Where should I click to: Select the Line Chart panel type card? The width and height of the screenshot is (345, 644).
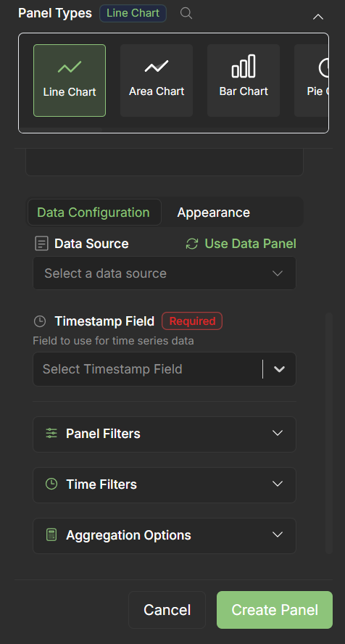pos(70,80)
